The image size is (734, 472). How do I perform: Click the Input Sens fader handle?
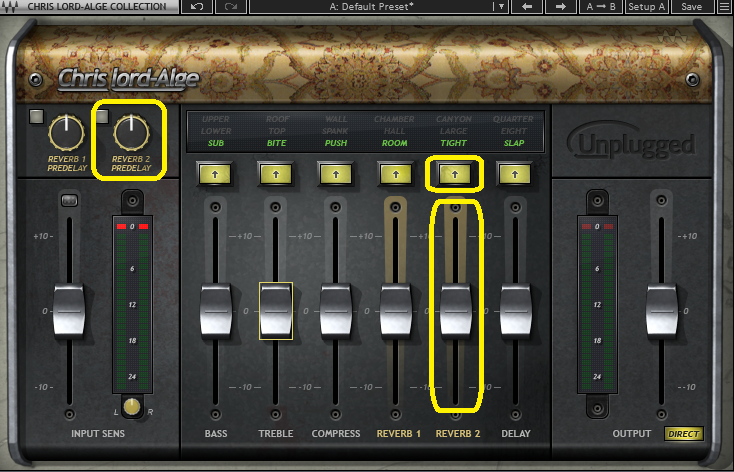(69, 309)
